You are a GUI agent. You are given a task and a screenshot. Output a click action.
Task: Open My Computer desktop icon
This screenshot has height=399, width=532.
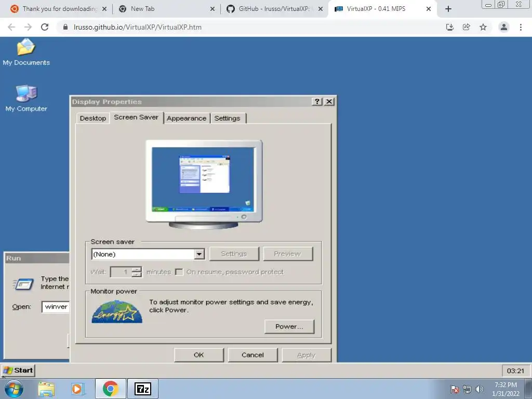(x=26, y=98)
